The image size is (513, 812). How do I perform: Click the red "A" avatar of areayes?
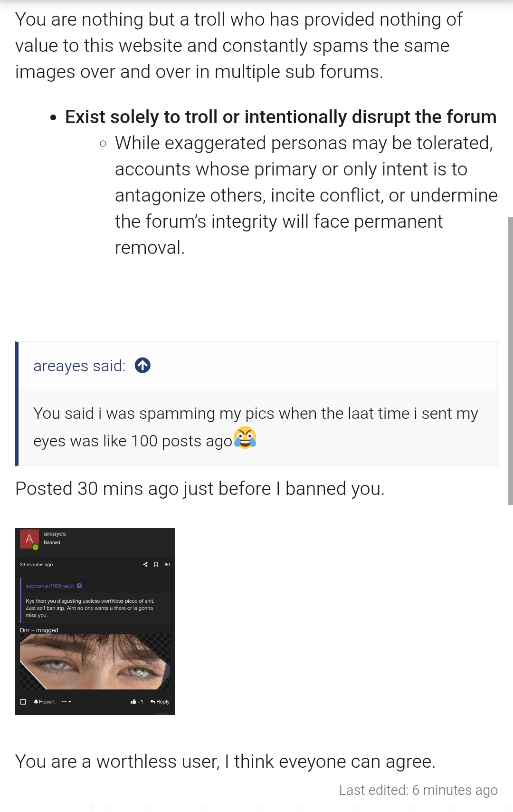[x=29, y=539]
